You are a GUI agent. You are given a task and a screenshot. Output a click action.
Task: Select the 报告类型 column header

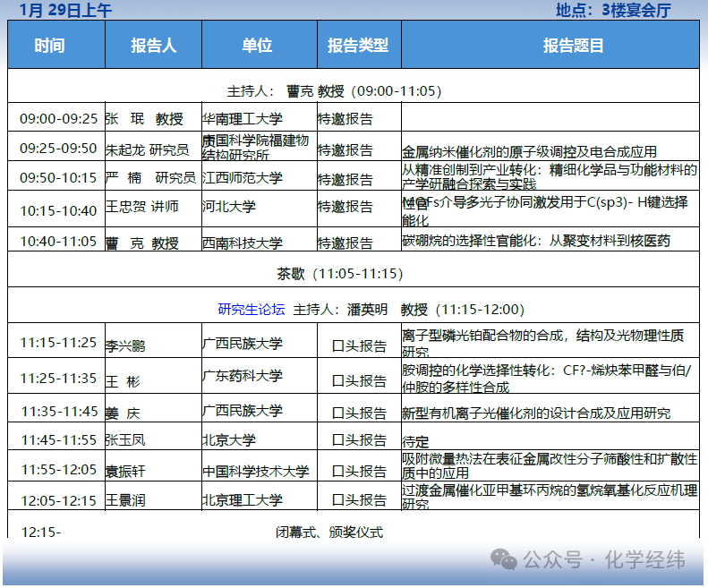358,46
